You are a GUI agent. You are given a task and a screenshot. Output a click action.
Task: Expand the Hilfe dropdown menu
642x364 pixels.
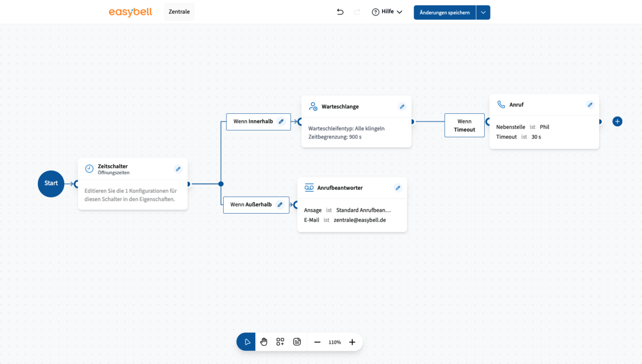point(387,12)
